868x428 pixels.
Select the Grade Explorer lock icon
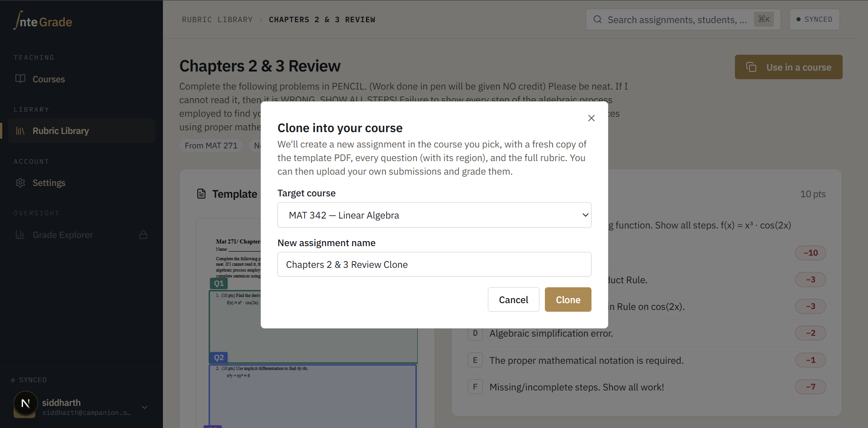[143, 234]
